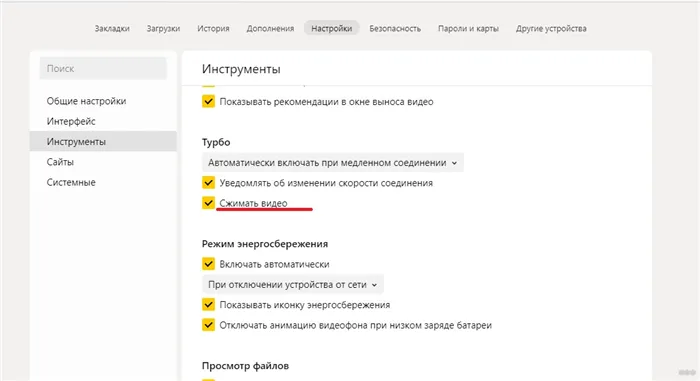700x381 pixels.
Task: Go to the Дополнения tab
Action: coord(270,29)
